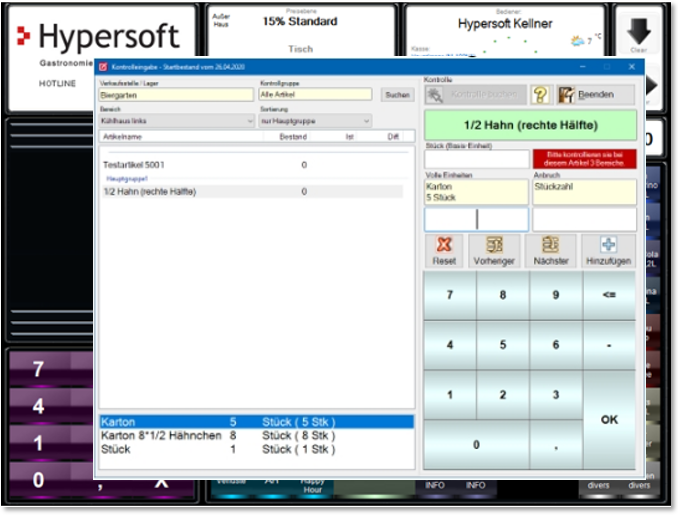This screenshot has width=678, height=515.
Task: Click the OK key on keypad
Action: 609,420
